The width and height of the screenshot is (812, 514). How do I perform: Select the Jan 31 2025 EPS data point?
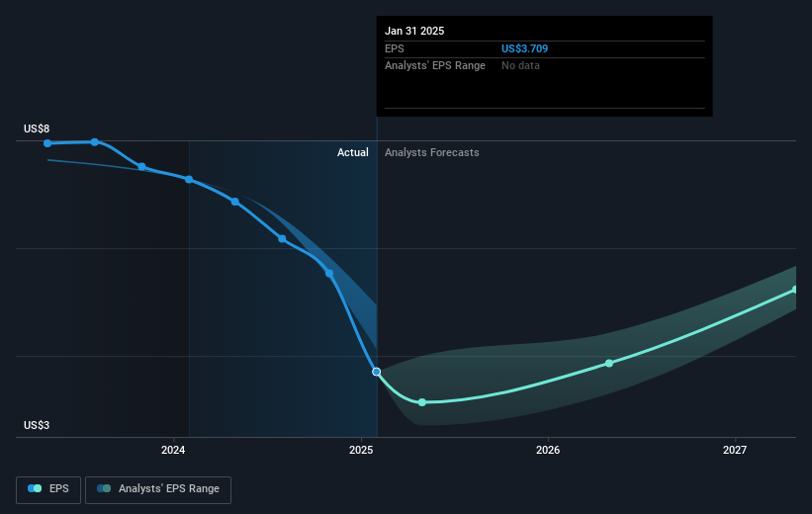click(377, 372)
